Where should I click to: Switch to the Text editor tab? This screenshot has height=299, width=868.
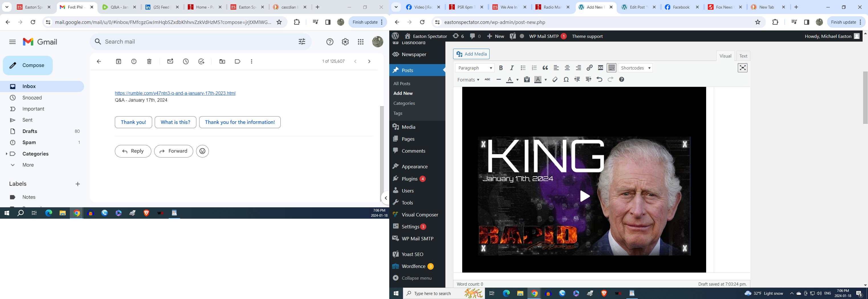click(743, 56)
